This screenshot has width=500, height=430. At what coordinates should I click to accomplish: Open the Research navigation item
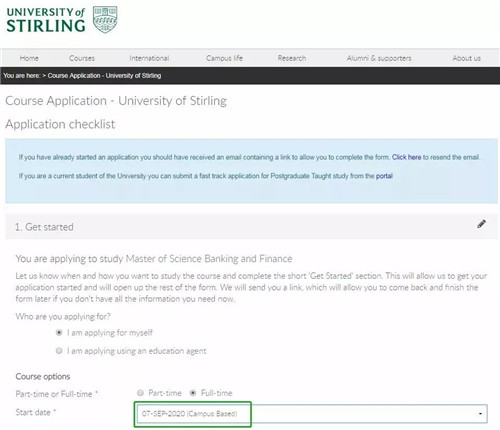pyautogui.click(x=292, y=58)
